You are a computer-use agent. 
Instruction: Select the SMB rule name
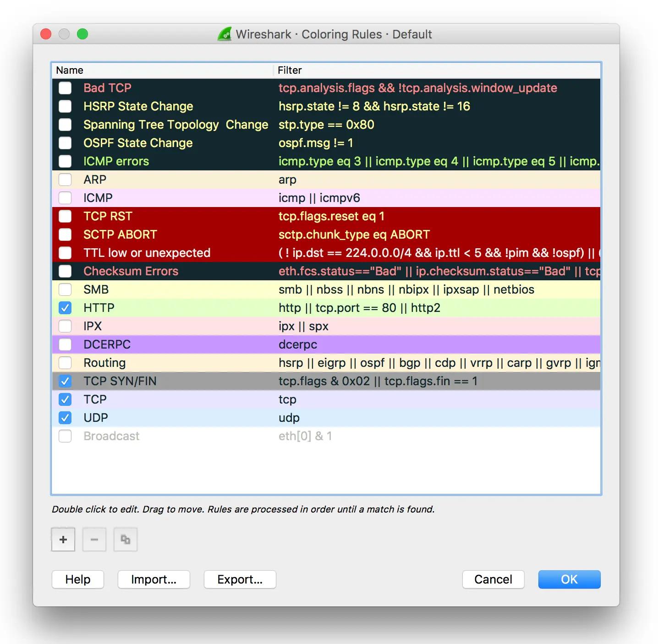click(96, 289)
